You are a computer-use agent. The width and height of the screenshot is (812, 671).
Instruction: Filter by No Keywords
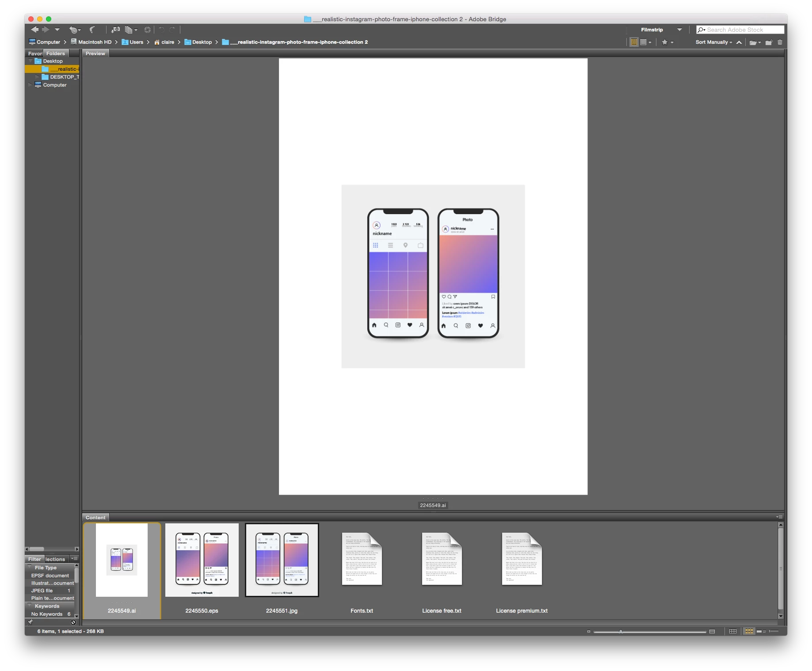[x=50, y=614]
